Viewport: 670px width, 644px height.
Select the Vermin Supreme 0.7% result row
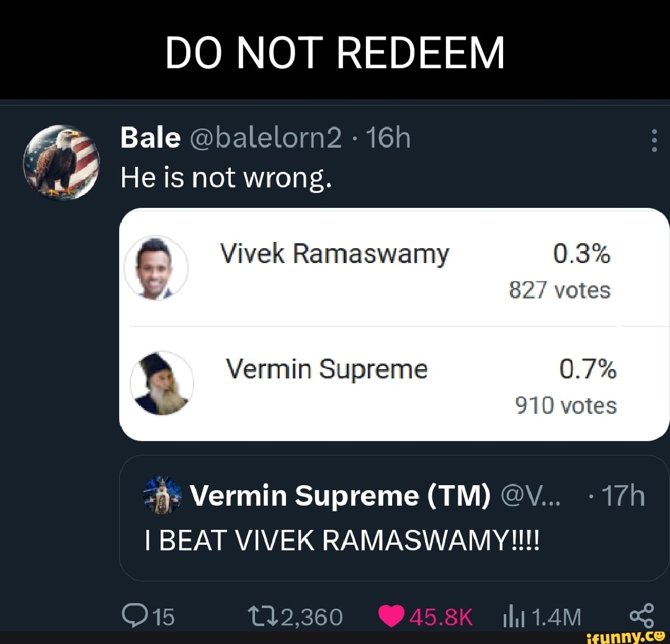(394, 383)
